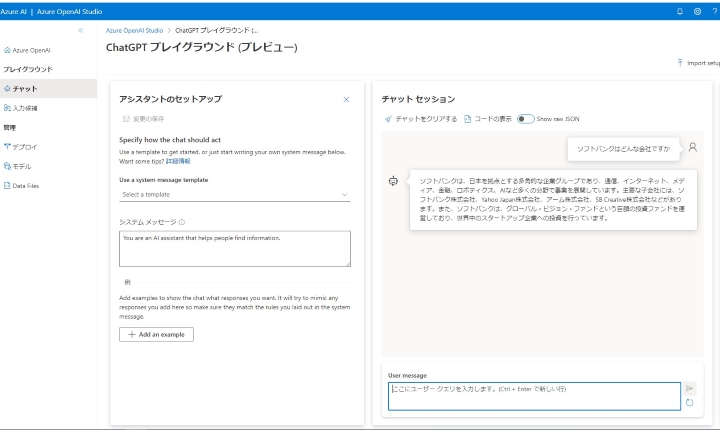This screenshot has height=430, width=720.
Task: Expand the Select a template dropdown
Action: click(x=234, y=194)
